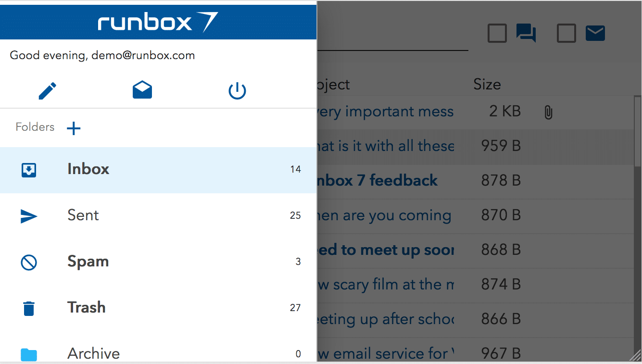This screenshot has width=642, height=364.
Task: Sort messages by the Size column
Action: 487,84
